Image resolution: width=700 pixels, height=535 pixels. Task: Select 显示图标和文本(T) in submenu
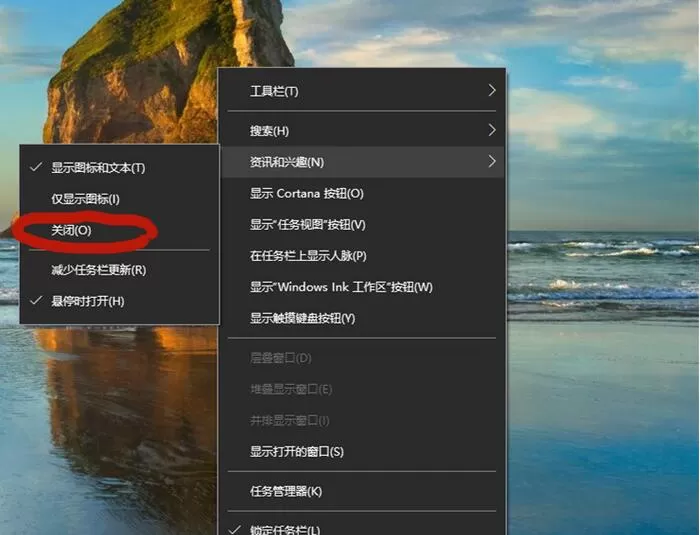coord(119,168)
